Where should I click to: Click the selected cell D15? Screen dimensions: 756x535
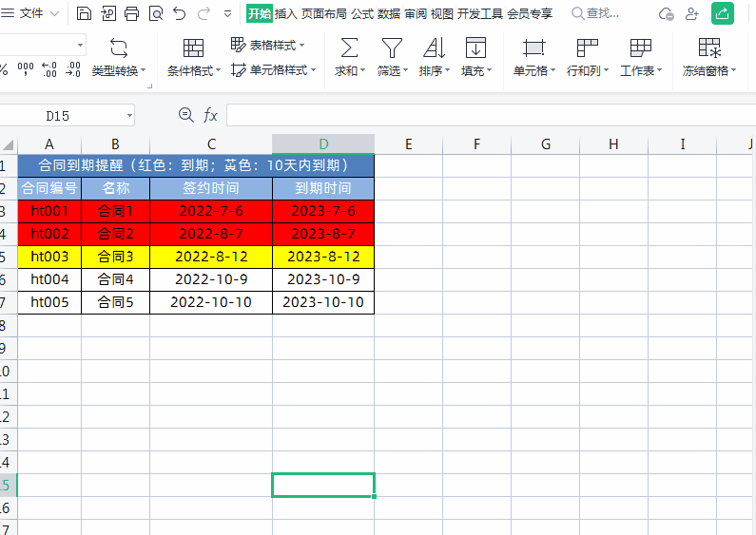[323, 485]
